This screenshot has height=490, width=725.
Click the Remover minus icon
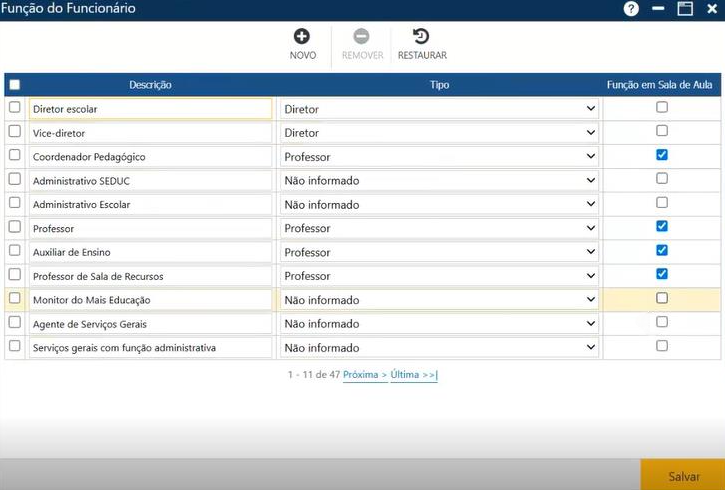pos(362,37)
